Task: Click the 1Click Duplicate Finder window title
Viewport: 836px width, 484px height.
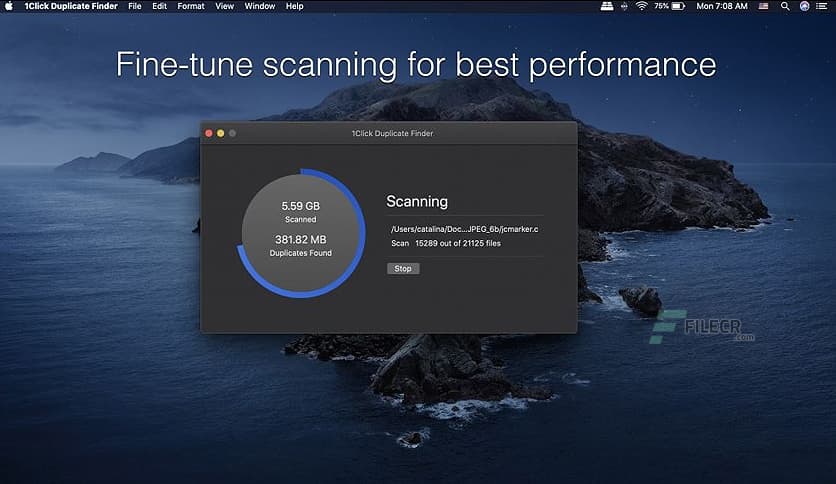Action: point(392,133)
